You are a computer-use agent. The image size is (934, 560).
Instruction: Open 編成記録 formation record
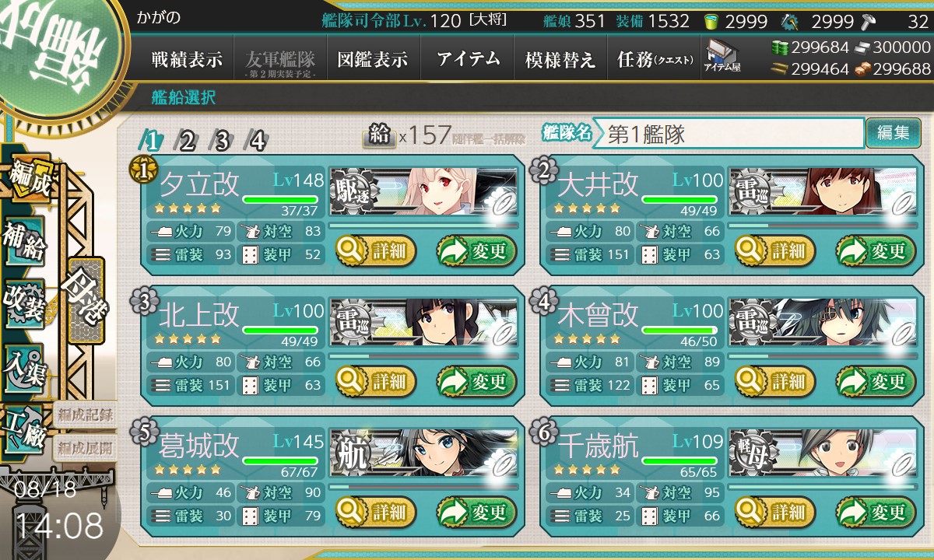(x=85, y=414)
